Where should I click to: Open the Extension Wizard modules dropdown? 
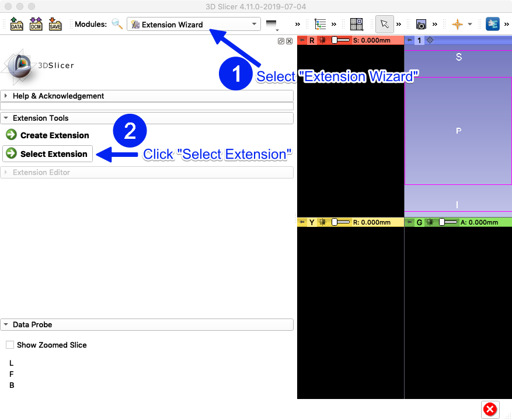194,24
